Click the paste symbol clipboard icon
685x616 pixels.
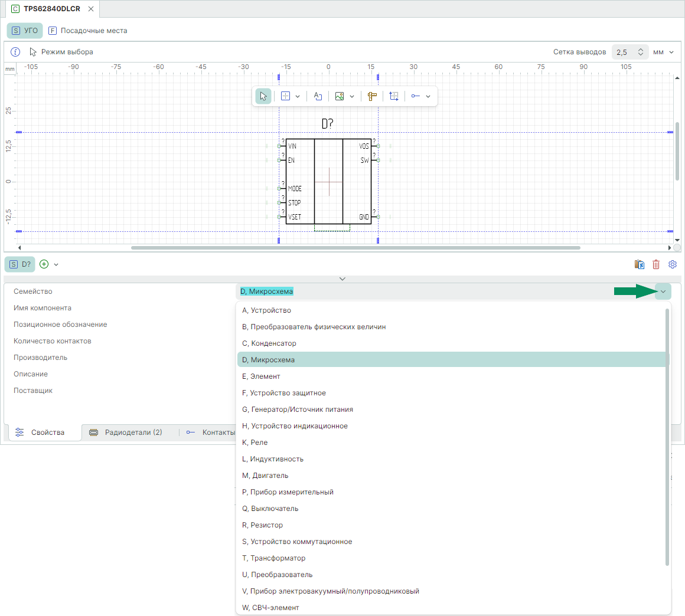tap(640, 264)
